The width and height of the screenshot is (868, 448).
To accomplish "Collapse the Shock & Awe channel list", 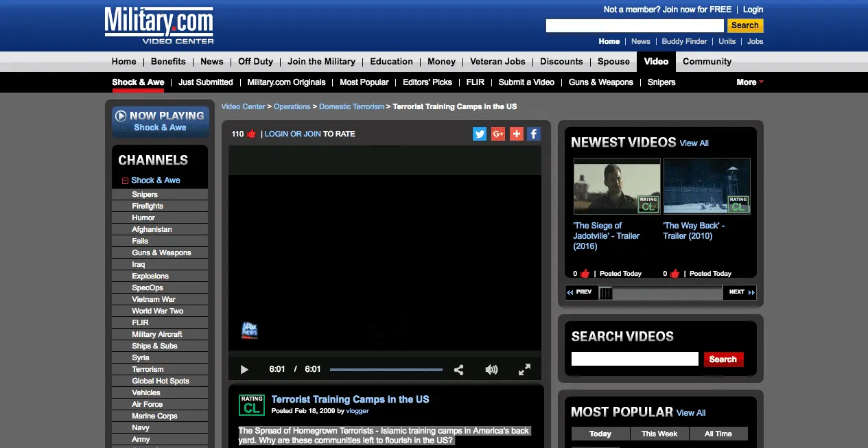I will click(x=125, y=180).
